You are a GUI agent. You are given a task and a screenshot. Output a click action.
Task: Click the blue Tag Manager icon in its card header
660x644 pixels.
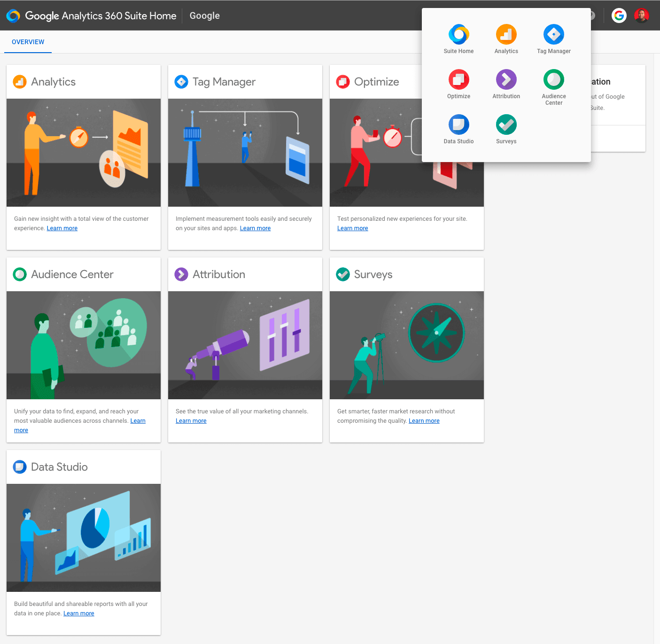(181, 82)
